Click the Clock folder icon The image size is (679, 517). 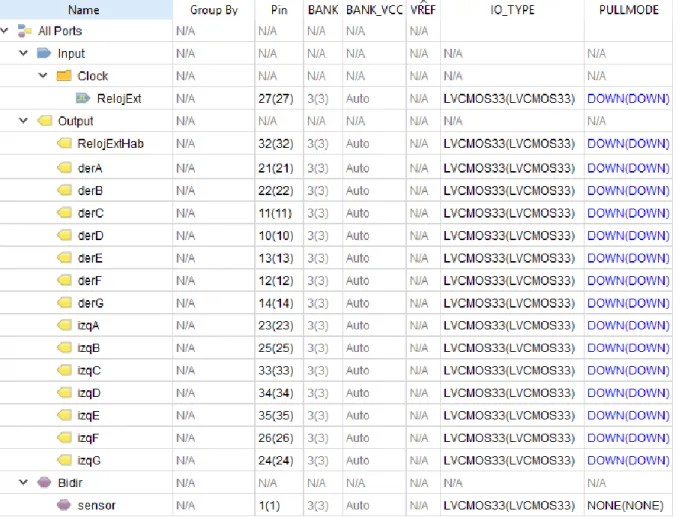[64, 76]
